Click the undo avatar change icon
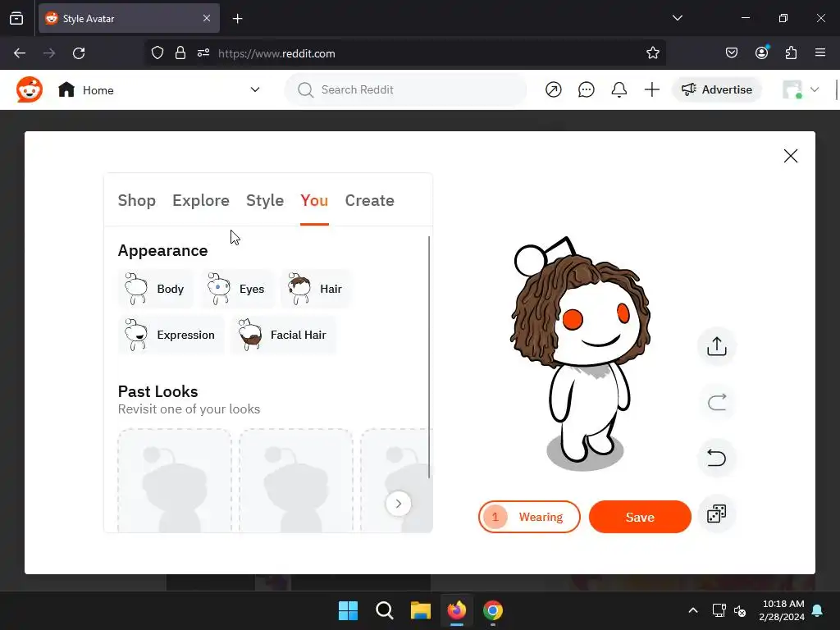840x630 pixels. click(717, 458)
